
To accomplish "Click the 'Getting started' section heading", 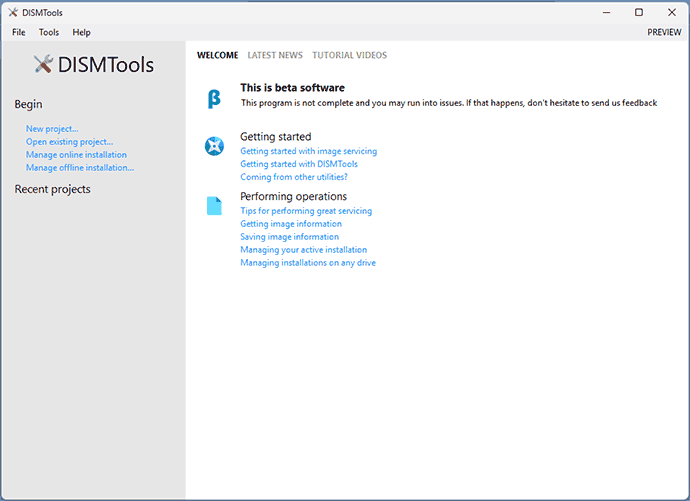I will (275, 137).
